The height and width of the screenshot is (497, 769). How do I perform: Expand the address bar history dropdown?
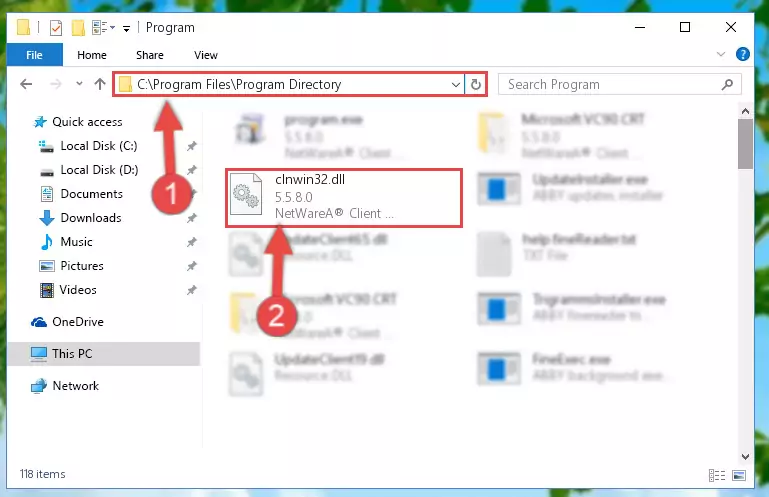pos(456,84)
